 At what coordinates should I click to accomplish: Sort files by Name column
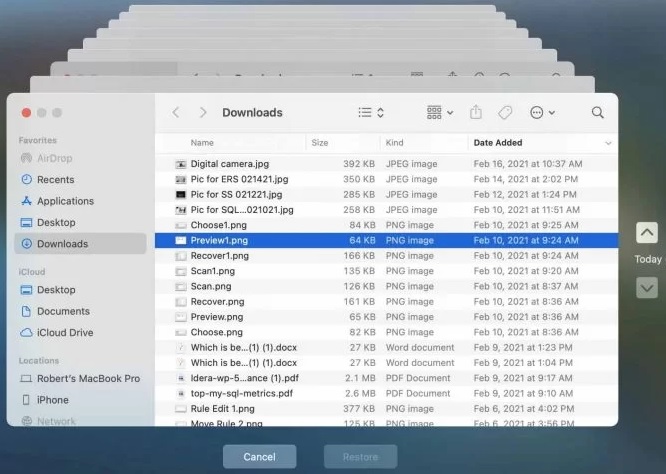[x=202, y=143]
